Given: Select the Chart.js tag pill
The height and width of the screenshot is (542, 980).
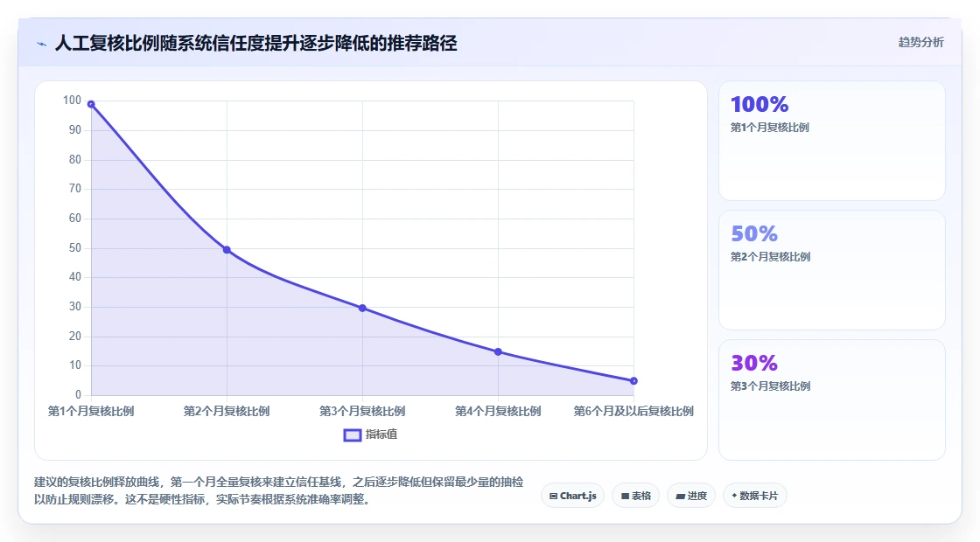Looking at the screenshot, I should point(572,496).
